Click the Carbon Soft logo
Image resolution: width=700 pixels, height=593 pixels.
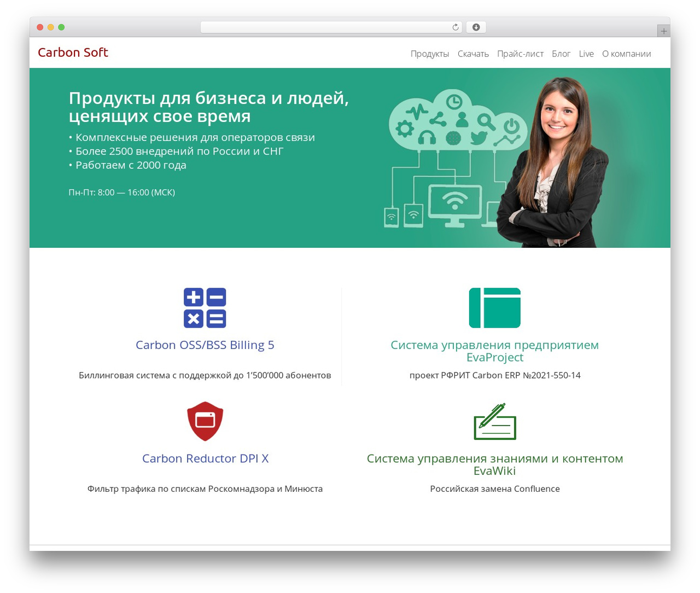(73, 53)
